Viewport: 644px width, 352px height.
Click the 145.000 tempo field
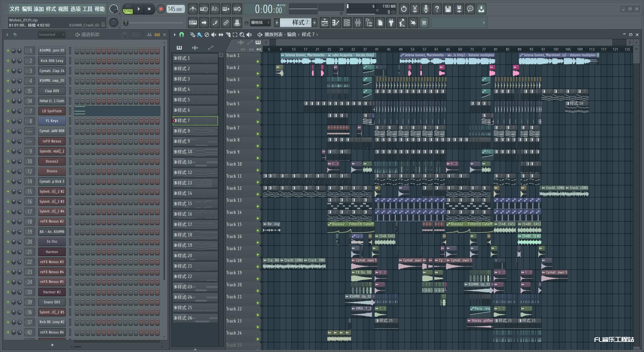point(176,9)
